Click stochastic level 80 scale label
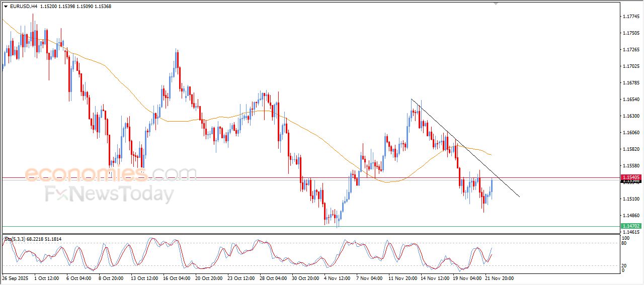The width and height of the screenshot is (644, 285). click(625, 244)
